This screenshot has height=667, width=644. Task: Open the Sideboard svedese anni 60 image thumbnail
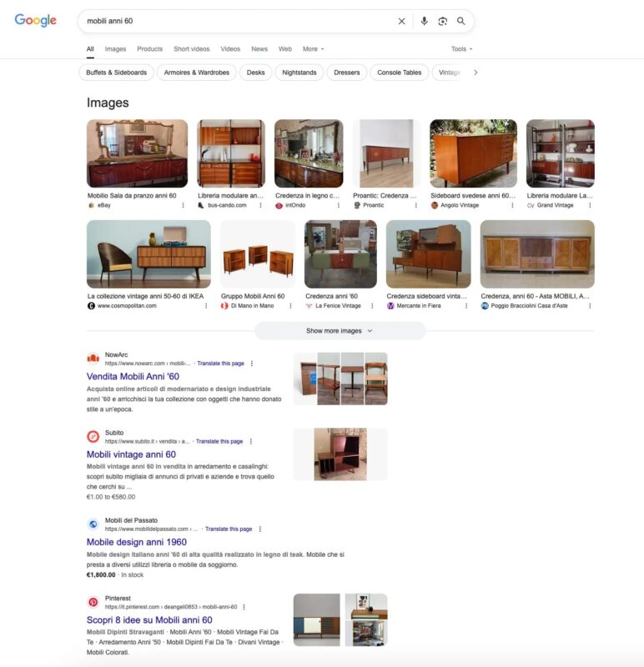[473, 153]
